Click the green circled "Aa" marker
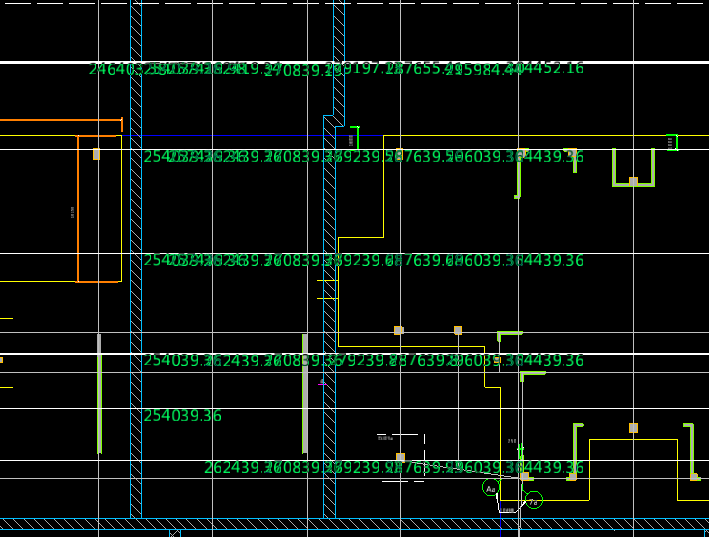 (x=491, y=488)
